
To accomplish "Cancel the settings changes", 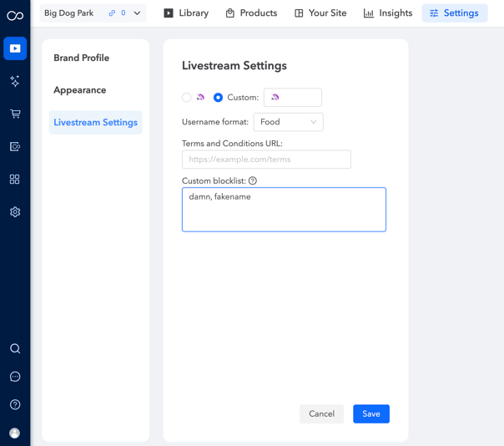I will (x=322, y=413).
